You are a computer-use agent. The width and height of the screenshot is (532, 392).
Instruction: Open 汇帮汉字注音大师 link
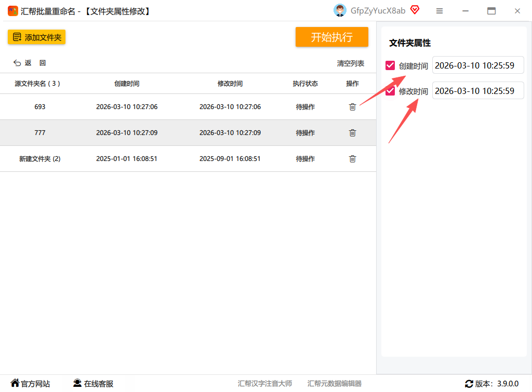click(264, 384)
